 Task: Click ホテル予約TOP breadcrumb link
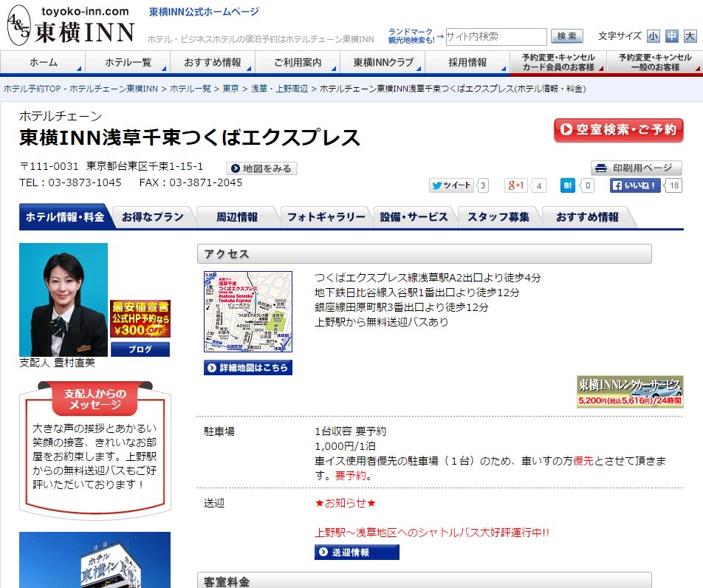[x=80, y=89]
